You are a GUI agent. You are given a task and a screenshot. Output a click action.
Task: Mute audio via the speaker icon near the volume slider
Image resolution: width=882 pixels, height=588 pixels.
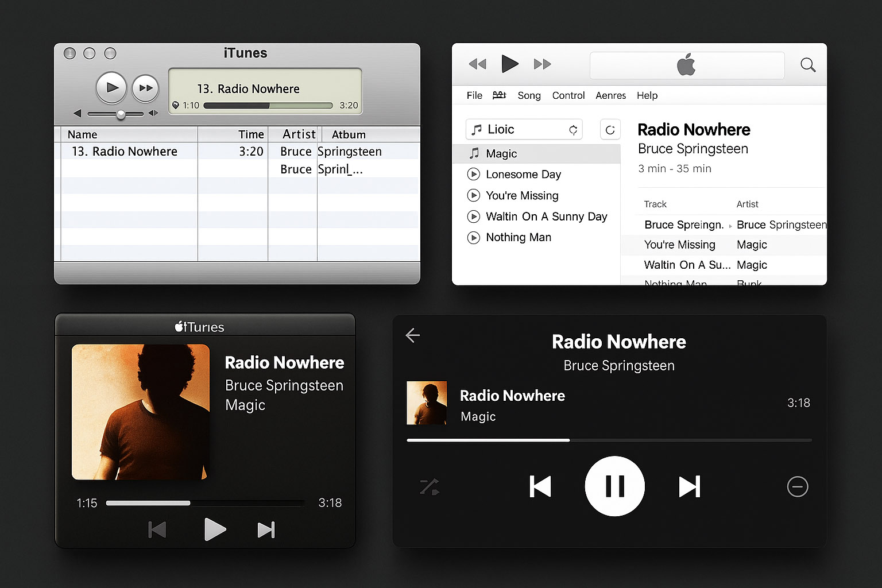coord(78,113)
